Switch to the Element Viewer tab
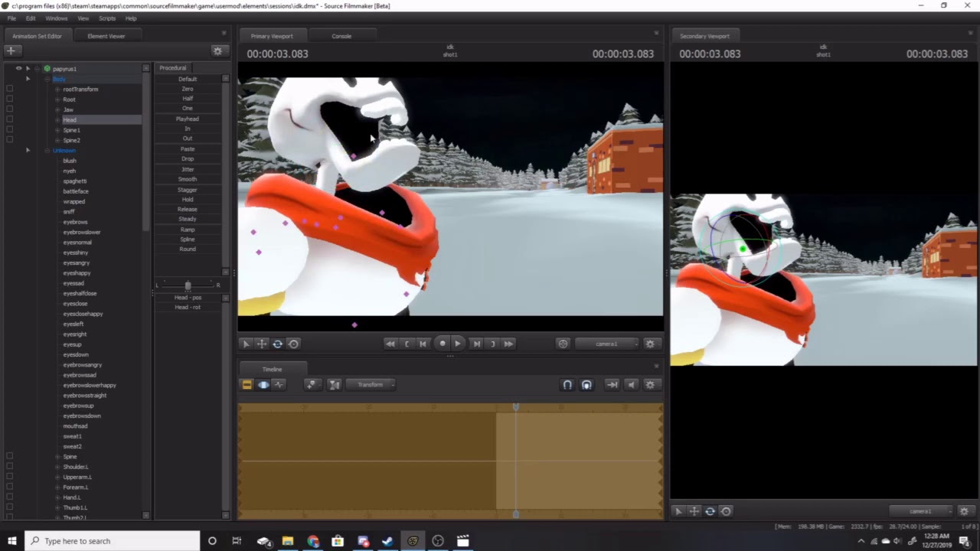Image resolution: width=980 pixels, height=551 pixels. (x=106, y=36)
